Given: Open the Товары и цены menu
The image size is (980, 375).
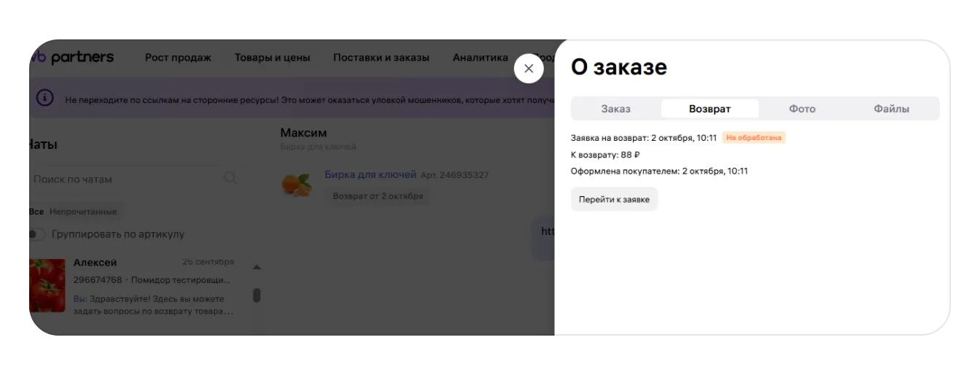Looking at the screenshot, I should (x=272, y=58).
